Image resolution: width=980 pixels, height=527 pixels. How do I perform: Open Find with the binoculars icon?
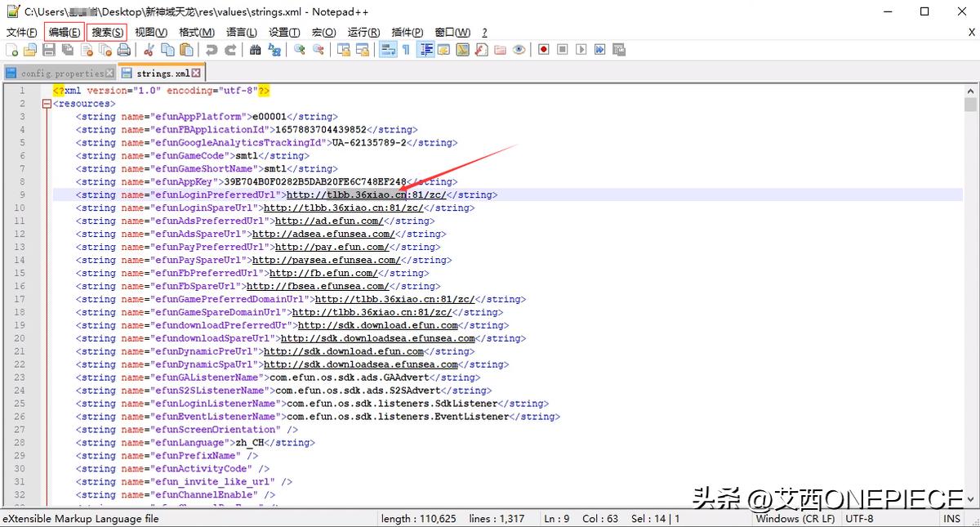[256, 50]
